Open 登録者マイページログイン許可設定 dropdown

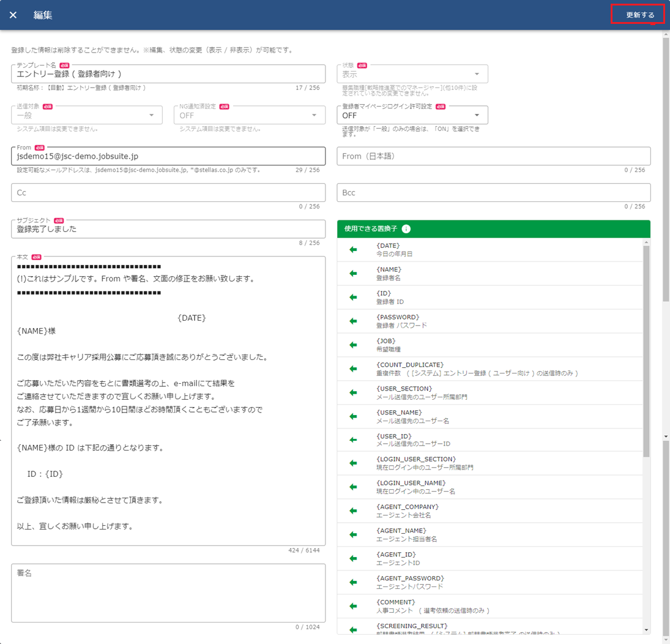412,115
